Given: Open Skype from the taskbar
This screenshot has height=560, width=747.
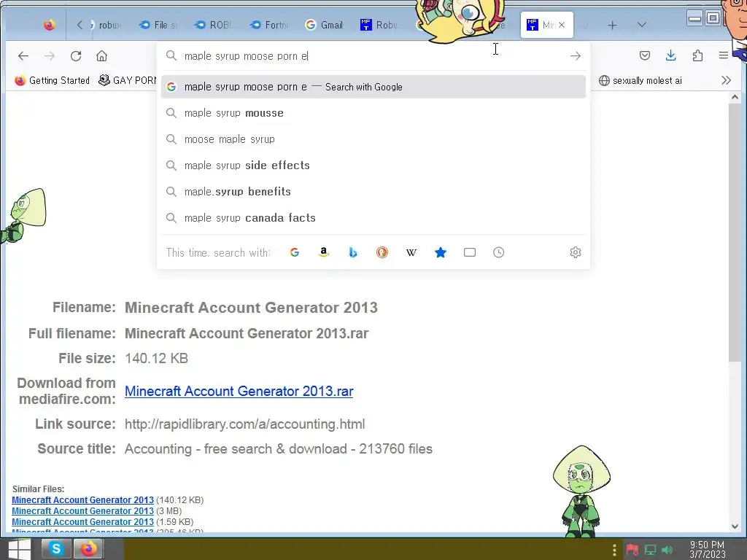Looking at the screenshot, I should [x=56, y=549].
